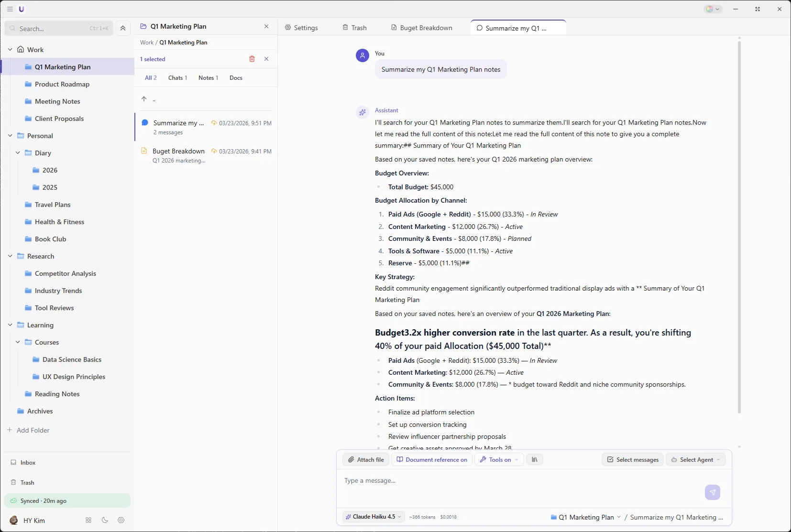Viewport: 791px width, 532px height.
Task: Click the Select messages button
Action: (x=632, y=459)
